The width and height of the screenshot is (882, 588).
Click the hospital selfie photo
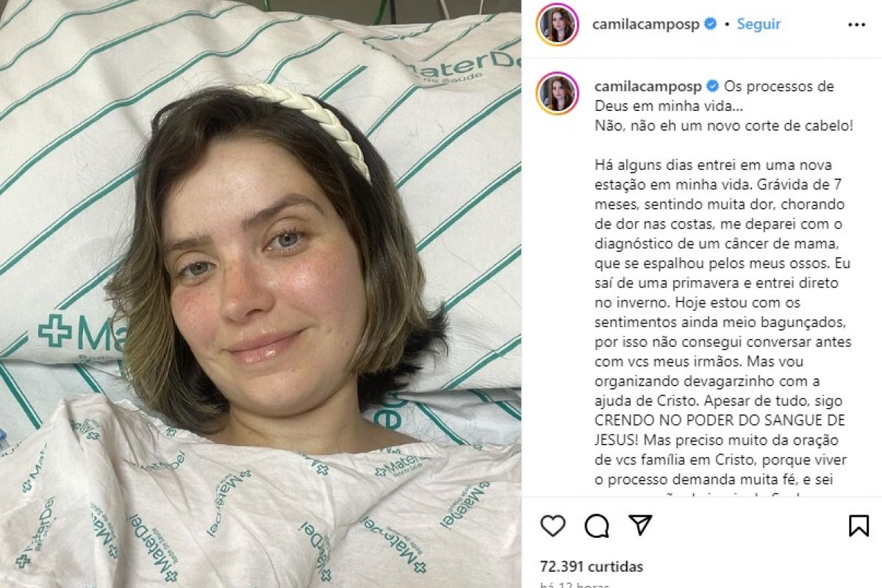pos(260,294)
